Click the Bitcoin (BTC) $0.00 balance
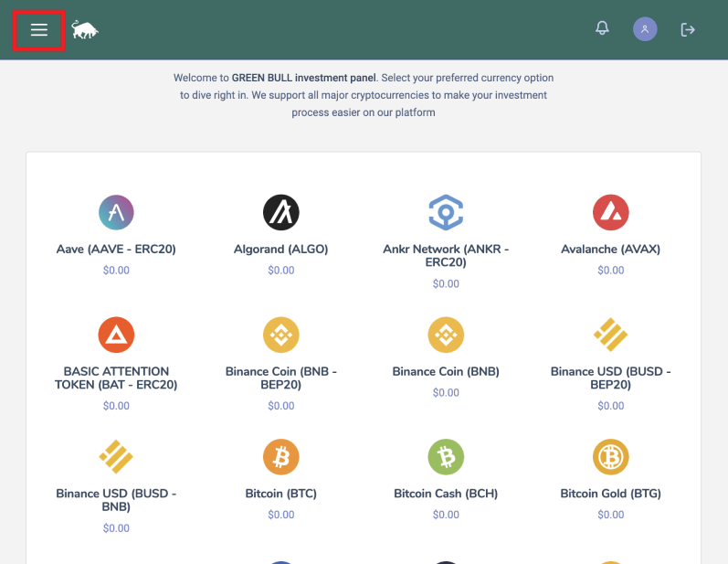 [x=281, y=515]
